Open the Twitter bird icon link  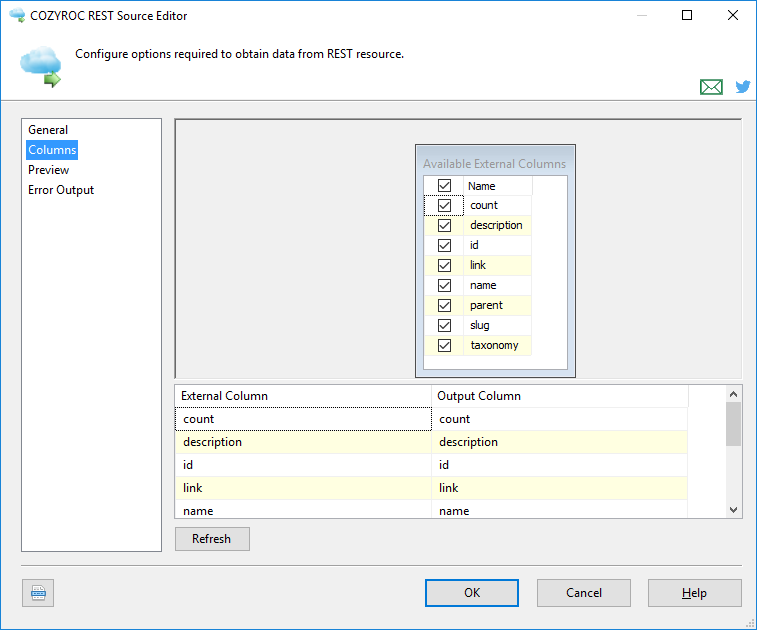[743, 86]
